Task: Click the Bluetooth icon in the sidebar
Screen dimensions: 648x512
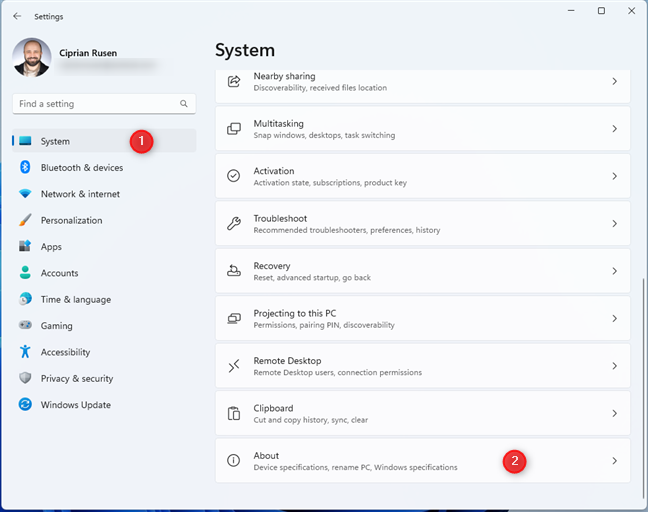Action: coord(25,167)
